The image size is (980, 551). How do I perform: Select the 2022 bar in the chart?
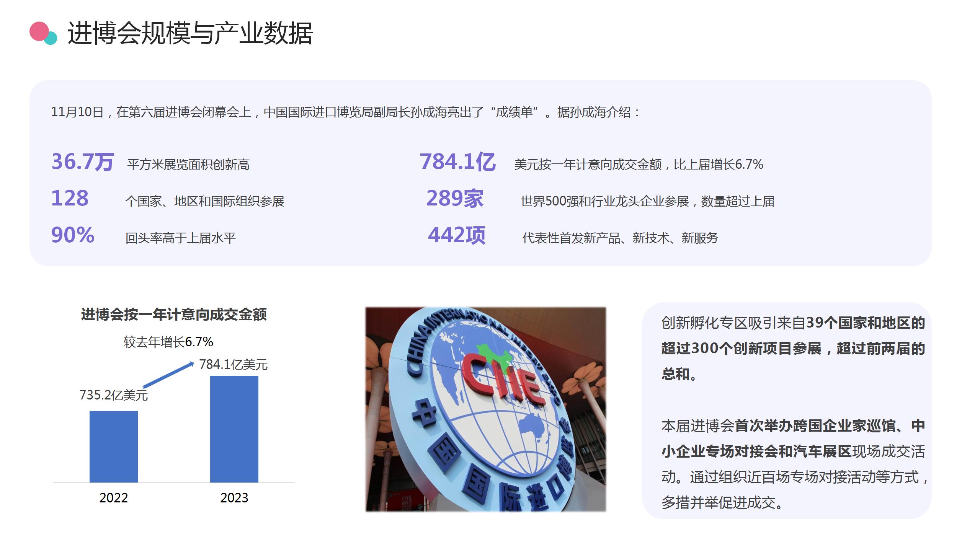point(114,447)
